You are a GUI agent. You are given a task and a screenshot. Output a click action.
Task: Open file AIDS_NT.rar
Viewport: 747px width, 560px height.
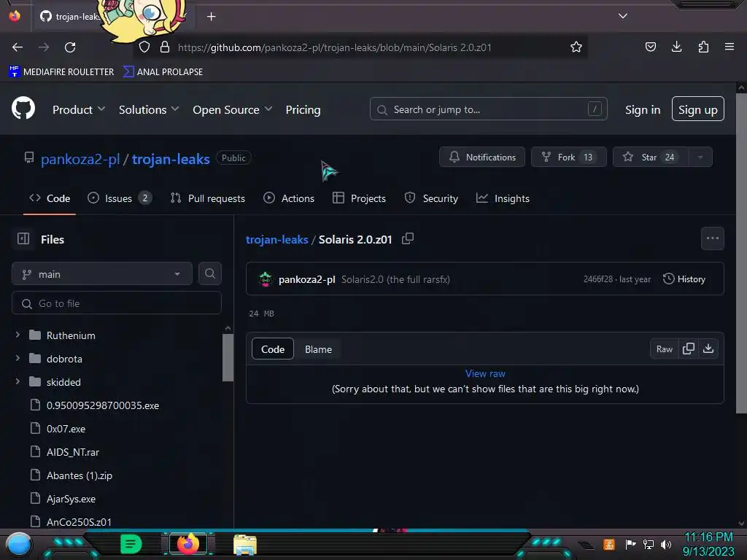click(x=72, y=452)
